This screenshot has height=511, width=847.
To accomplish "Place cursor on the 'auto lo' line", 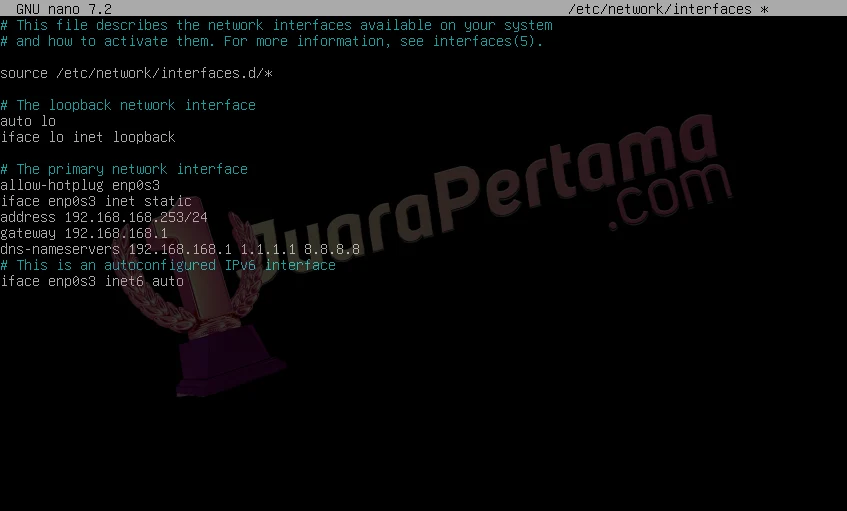I will point(28,122).
